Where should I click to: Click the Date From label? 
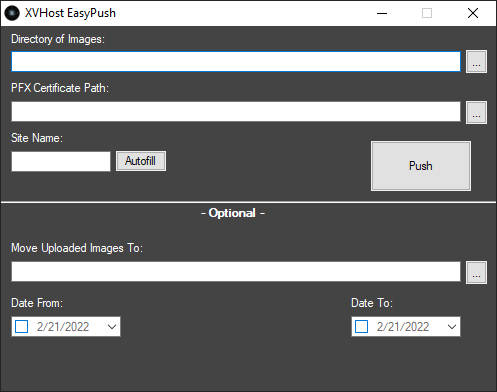37,303
